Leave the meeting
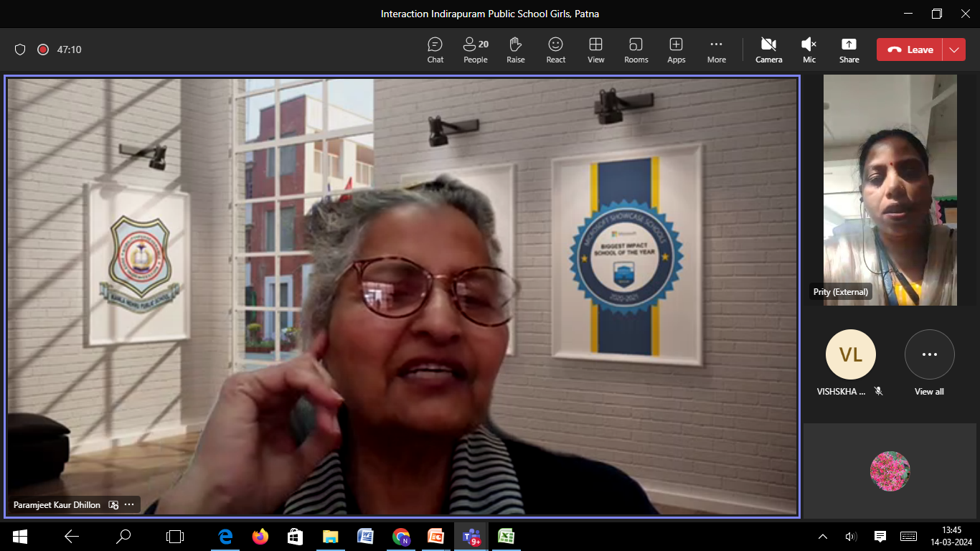This screenshot has width=980, height=551. point(910,50)
